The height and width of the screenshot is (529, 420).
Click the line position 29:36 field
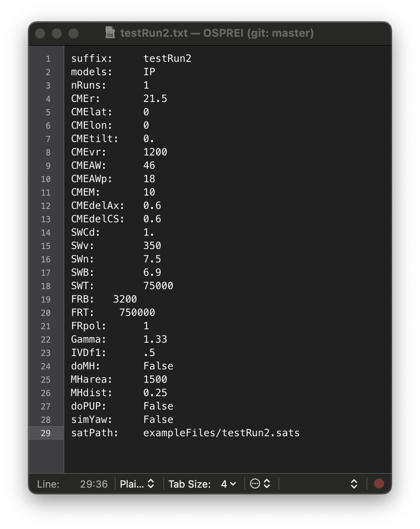[x=94, y=484]
